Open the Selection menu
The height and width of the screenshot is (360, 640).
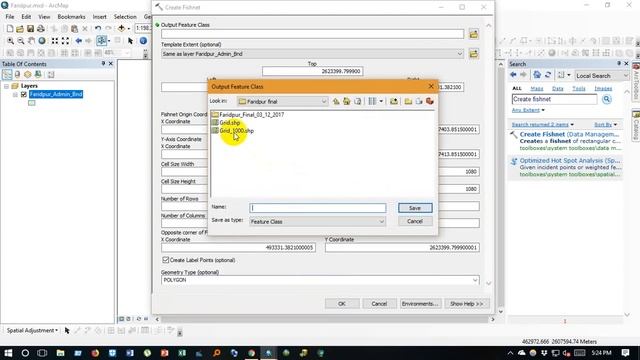125,17
